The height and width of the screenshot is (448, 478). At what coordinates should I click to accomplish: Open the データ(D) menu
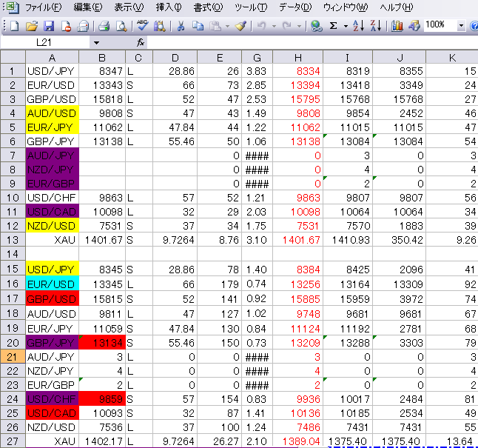click(294, 7)
